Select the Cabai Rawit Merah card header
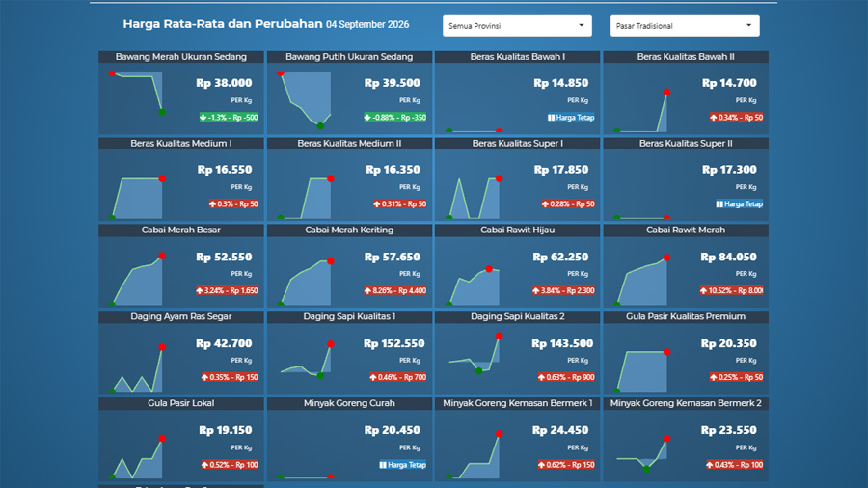 point(686,230)
